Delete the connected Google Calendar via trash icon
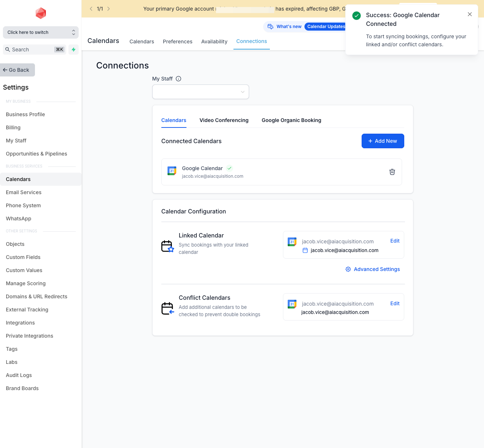 392,172
